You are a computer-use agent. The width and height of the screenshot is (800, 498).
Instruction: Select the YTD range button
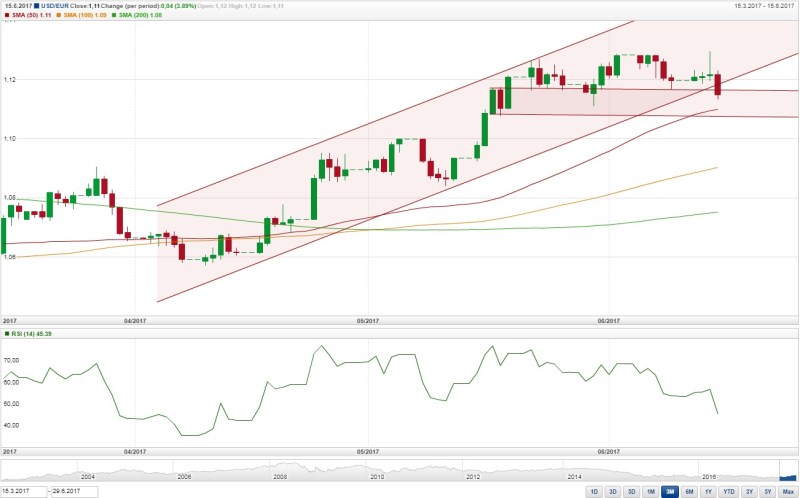(729, 492)
